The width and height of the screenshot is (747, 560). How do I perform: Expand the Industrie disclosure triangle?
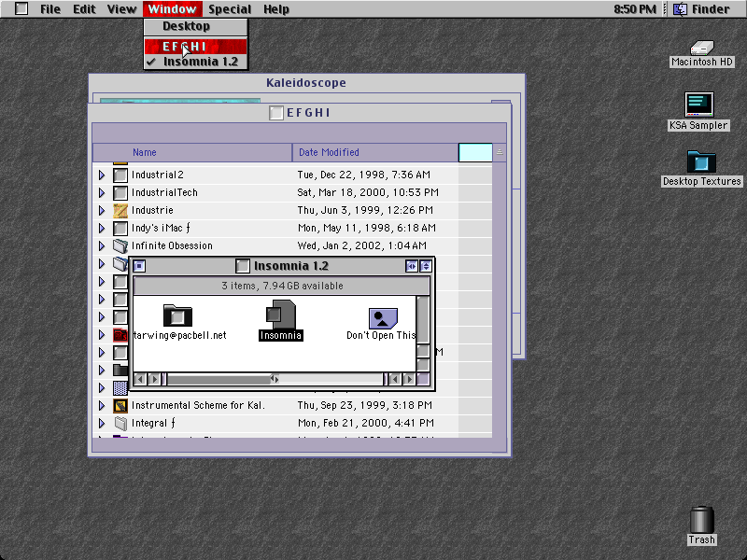point(102,210)
